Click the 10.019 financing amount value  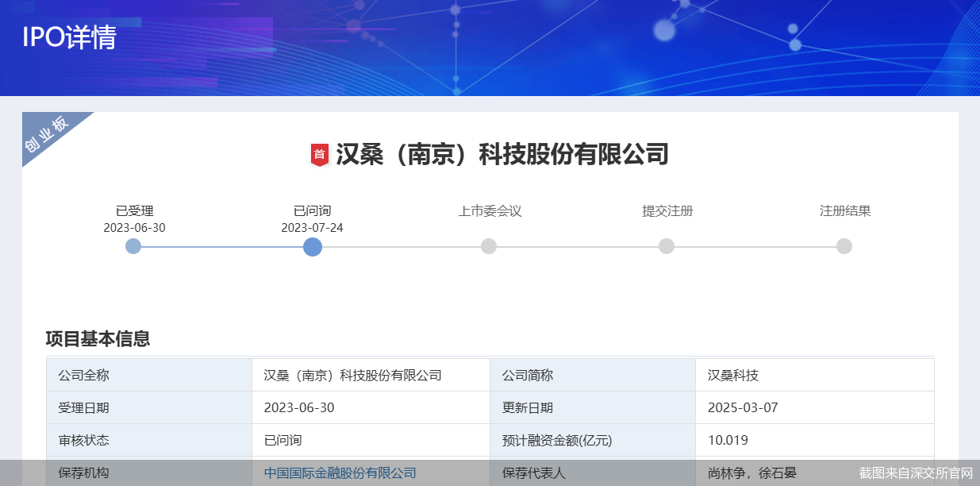tap(728, 441)
